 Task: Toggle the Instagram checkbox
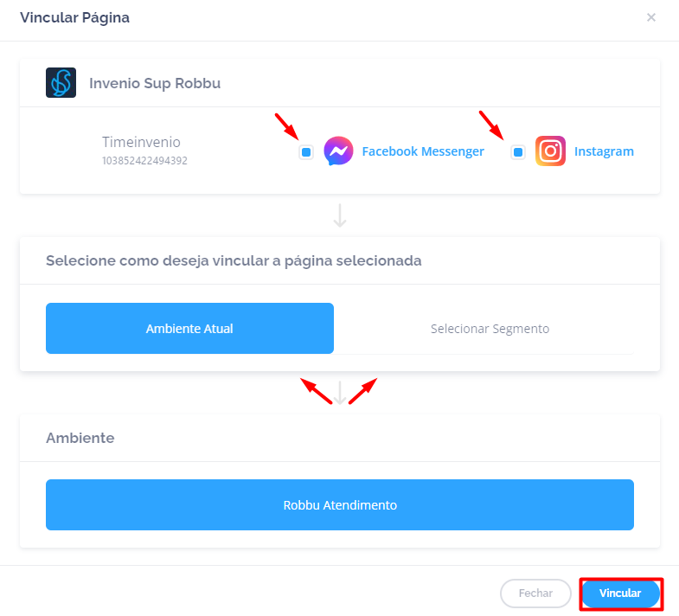coord(518,152)
